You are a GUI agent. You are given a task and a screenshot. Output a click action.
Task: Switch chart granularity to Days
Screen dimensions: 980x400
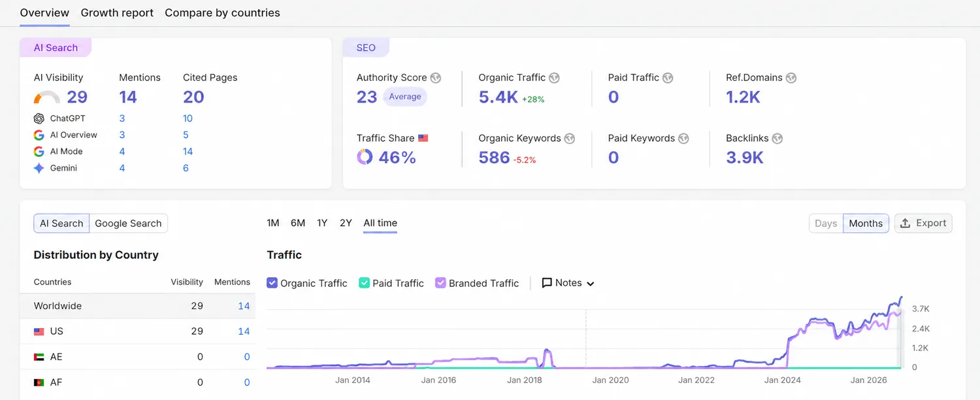[x=826, y=224]
